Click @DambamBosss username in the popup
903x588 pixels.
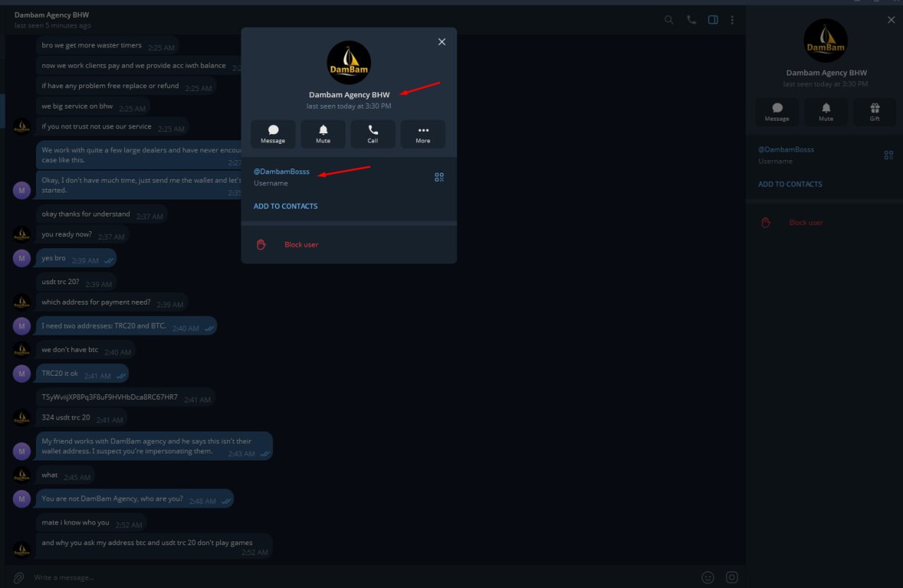[x=281, y=171]
